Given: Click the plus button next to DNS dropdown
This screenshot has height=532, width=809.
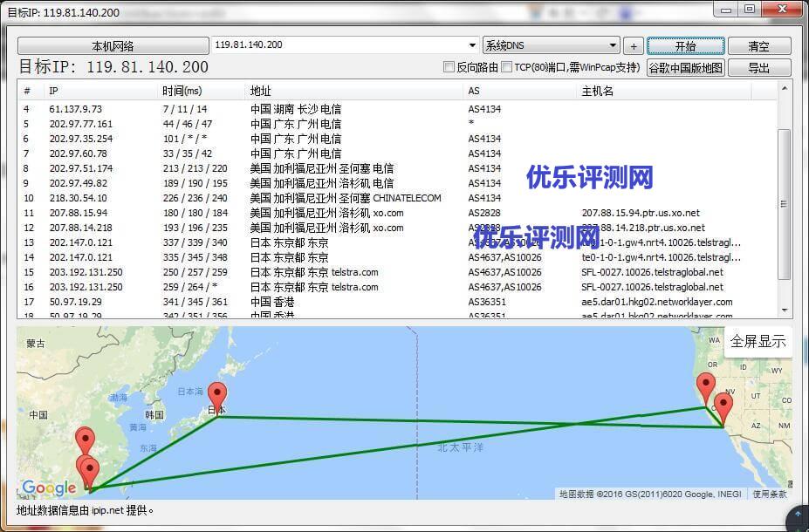Looking at the screenshot, I should click(x=634, y=46).
